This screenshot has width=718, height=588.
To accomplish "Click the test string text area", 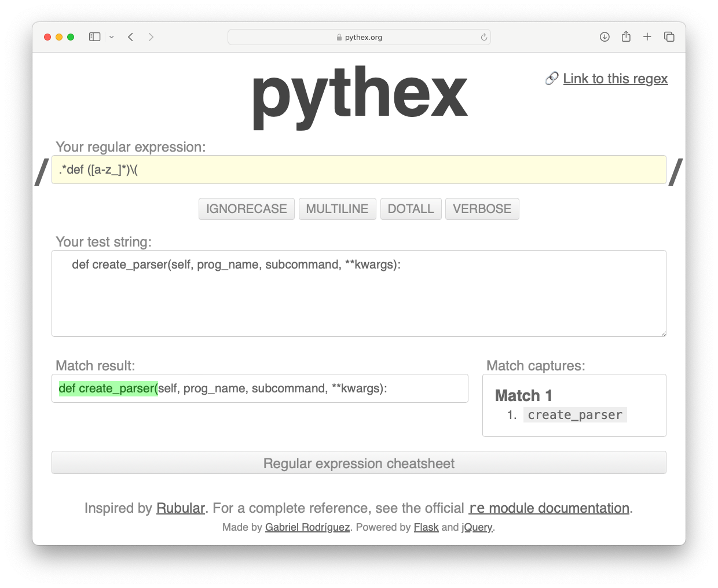I will click(359, 293).
